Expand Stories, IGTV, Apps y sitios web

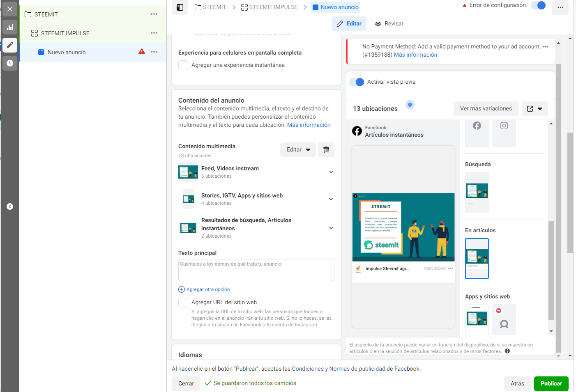[331, 199]
